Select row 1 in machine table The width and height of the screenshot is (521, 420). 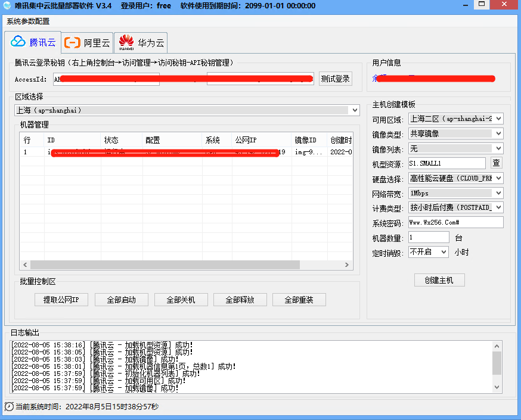point(186,152)
